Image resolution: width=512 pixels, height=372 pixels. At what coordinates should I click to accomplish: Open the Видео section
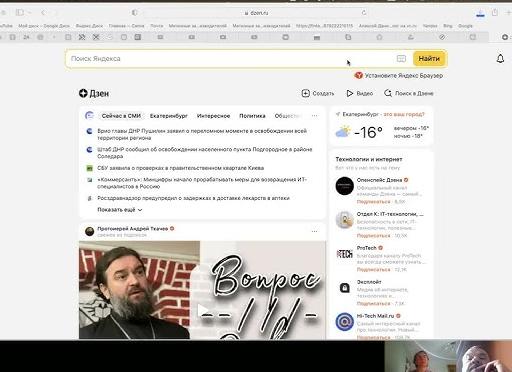point(360,93)
